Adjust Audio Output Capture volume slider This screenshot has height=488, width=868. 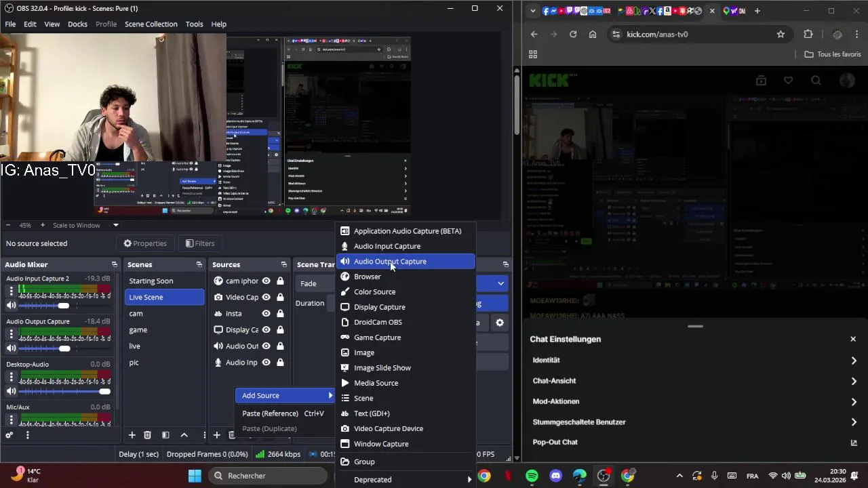coord(64,348)
